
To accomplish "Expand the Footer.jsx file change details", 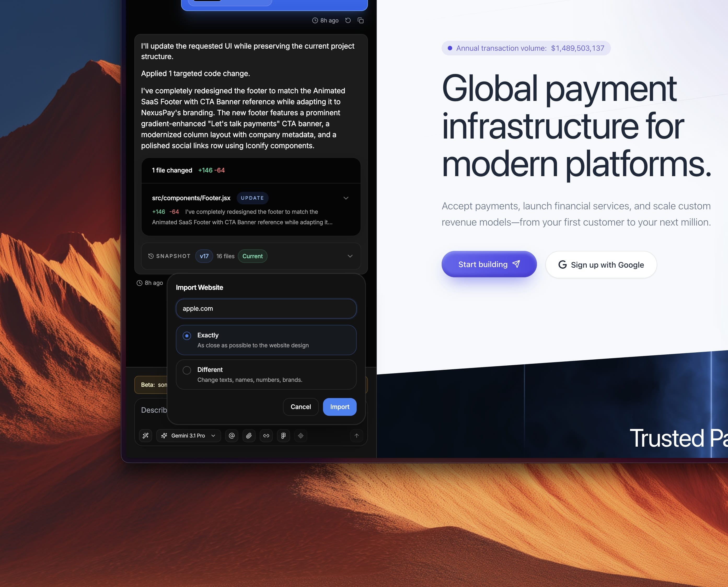I will [345, 198].
